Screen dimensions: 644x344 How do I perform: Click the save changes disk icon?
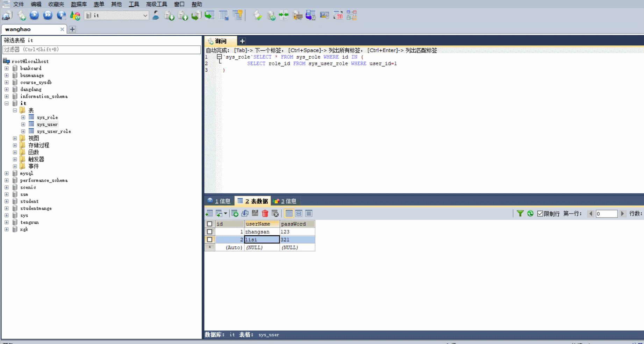coord(255,213)
